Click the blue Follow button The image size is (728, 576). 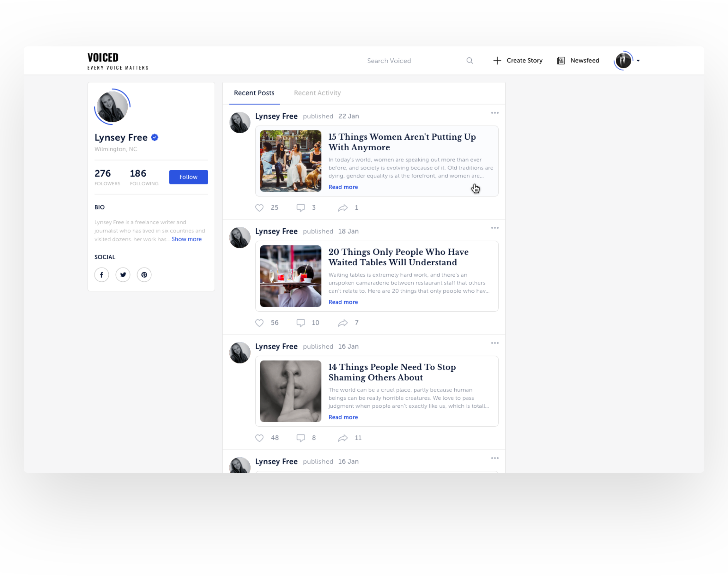[188, 177]
